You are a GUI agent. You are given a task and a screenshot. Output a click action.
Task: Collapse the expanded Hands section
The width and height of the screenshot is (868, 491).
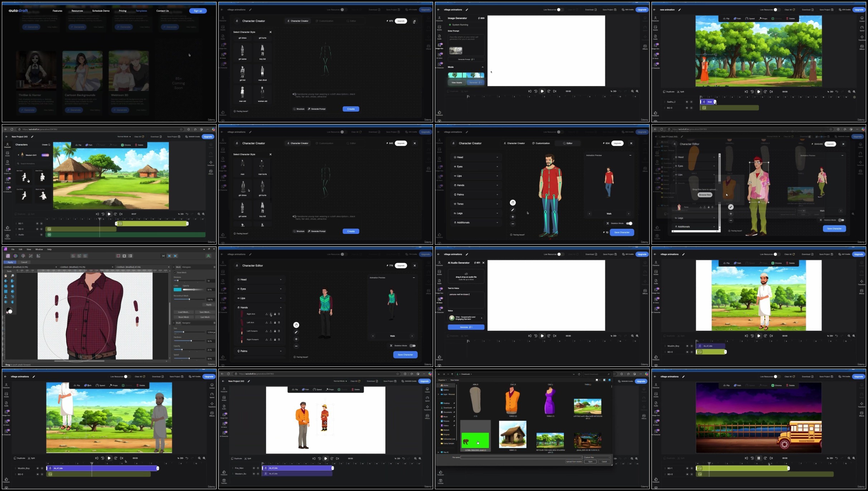pyautogui.click(x=259, y=308)
